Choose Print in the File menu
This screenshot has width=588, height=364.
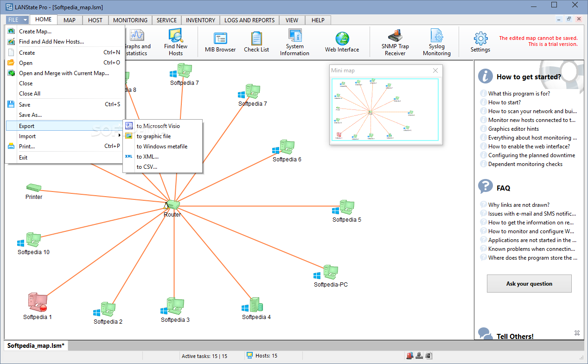coord(65,146)
